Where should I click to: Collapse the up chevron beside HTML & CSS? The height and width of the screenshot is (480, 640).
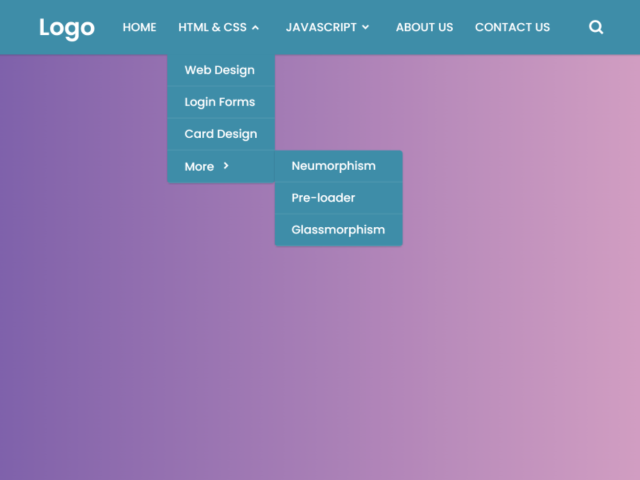click(256, 28)
